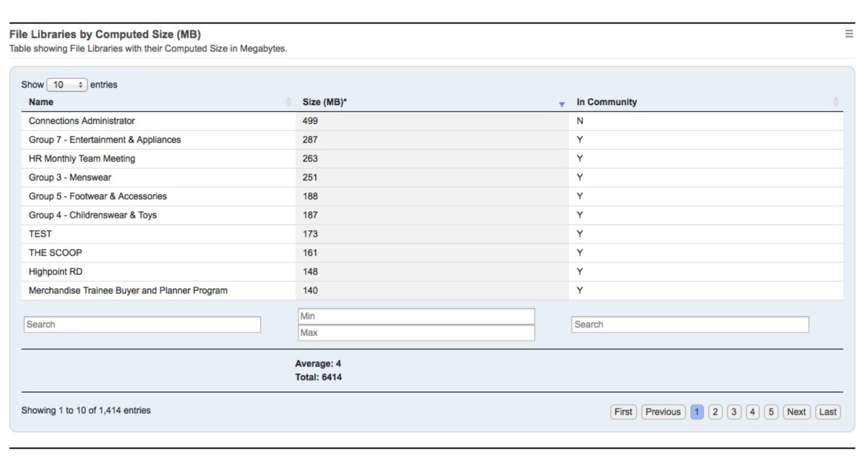Go to page 3 of results
868x468 pixels.
(733, 412)
